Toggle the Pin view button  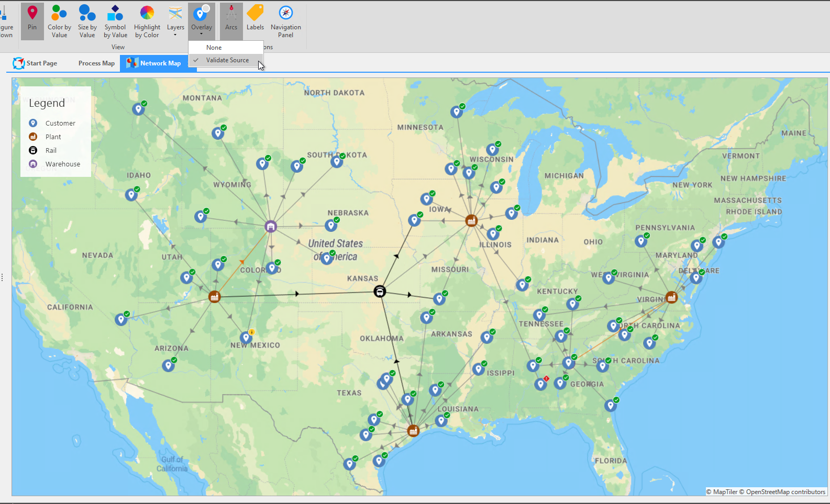coord(32,21)
